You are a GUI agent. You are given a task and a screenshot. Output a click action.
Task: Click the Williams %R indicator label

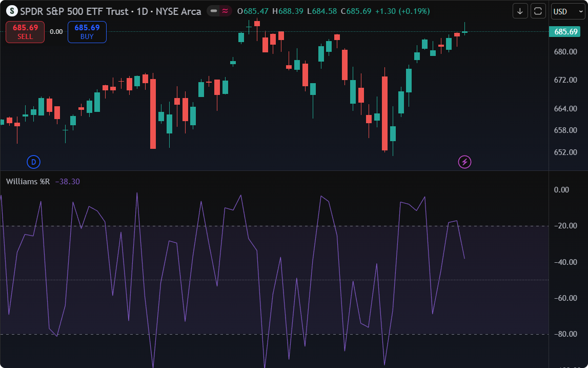(x=28, y=182)
